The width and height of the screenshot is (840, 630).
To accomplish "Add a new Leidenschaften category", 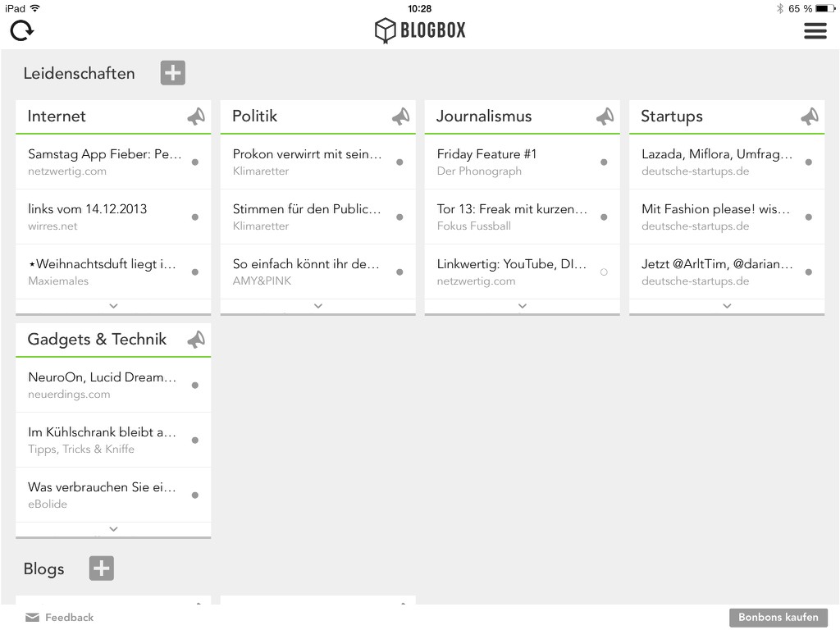I will tap(172, 73).
